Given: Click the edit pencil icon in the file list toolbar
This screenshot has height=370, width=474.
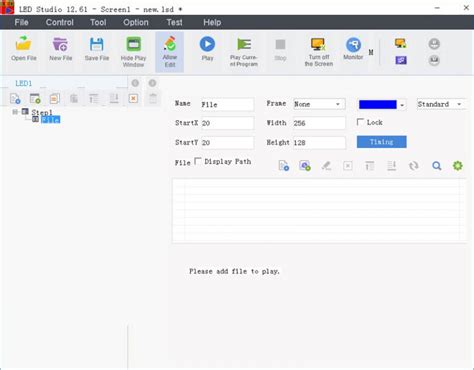Looking at the screenshot, I should pyautogui.click(x=326, y=165).
